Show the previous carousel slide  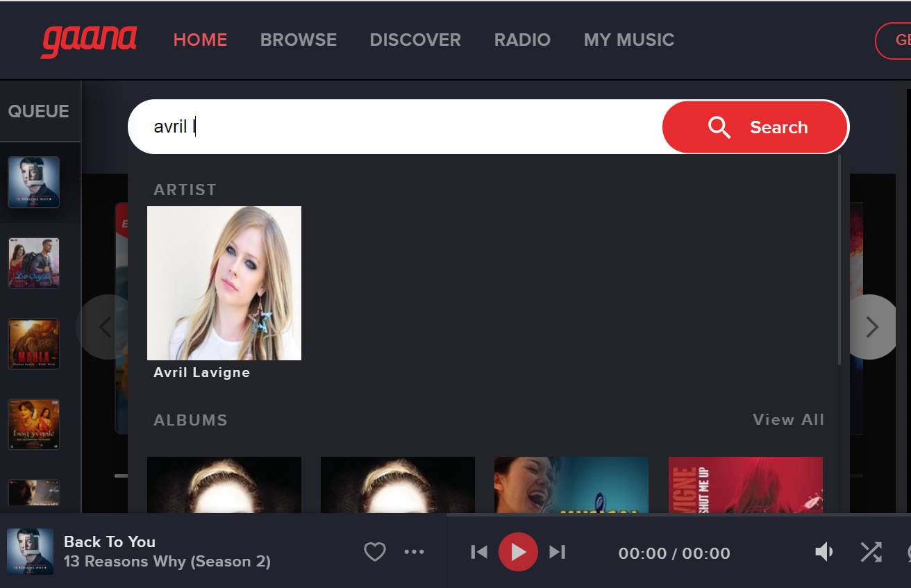pyautogui.click(x=106, y=327)
